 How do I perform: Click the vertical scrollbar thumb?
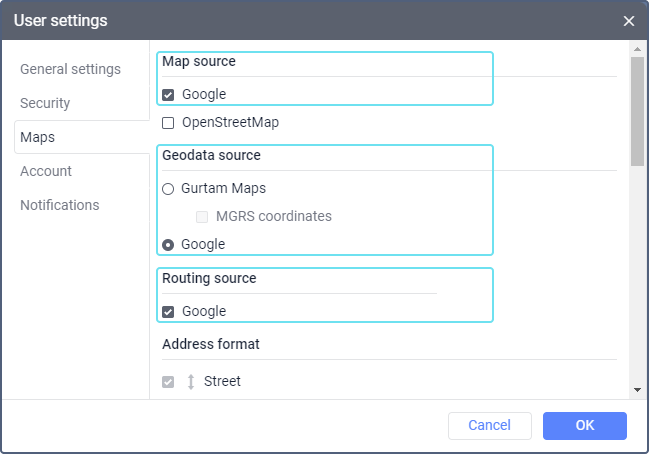pos(637,110)
